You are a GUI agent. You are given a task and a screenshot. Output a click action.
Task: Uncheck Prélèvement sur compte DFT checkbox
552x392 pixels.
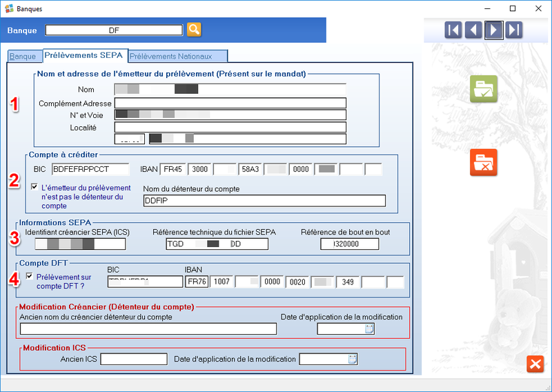(29, 276)
